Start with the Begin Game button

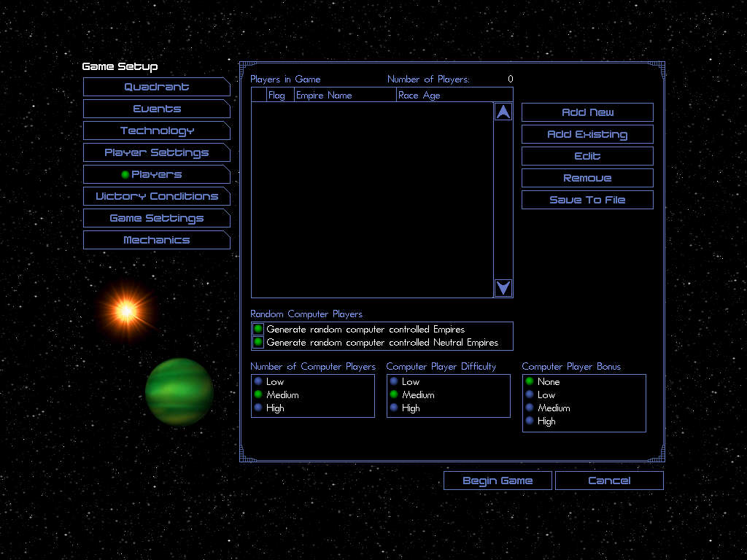click(498, 481)
